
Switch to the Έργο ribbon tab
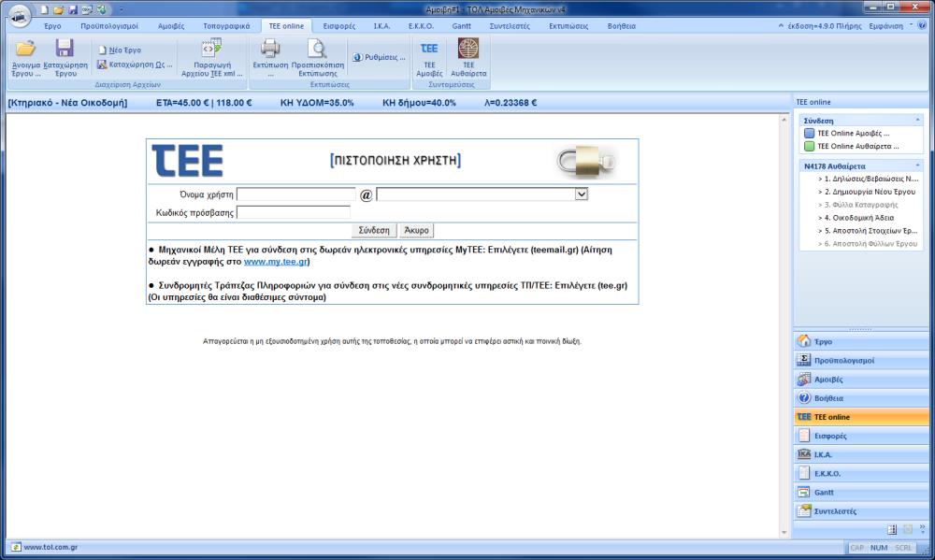(x=52, y=26)
